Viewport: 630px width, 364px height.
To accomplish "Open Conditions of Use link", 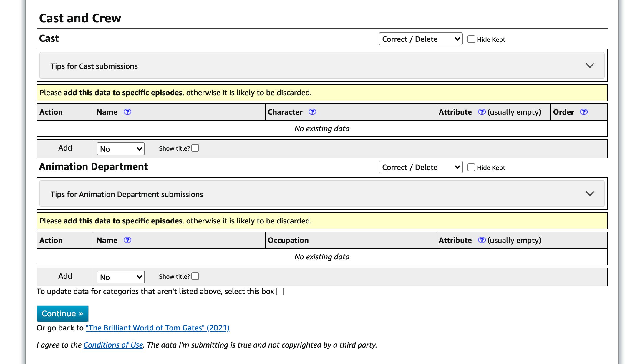I will 113,345.
